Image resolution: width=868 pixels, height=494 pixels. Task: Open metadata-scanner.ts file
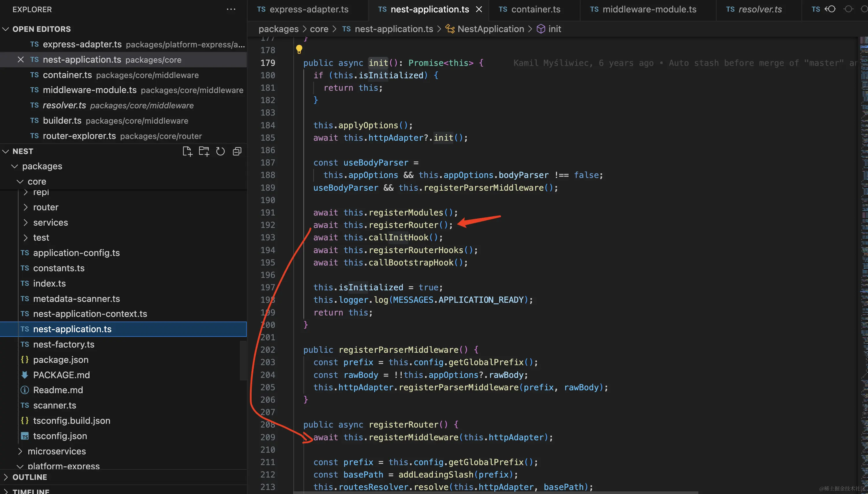coord(123,299)
